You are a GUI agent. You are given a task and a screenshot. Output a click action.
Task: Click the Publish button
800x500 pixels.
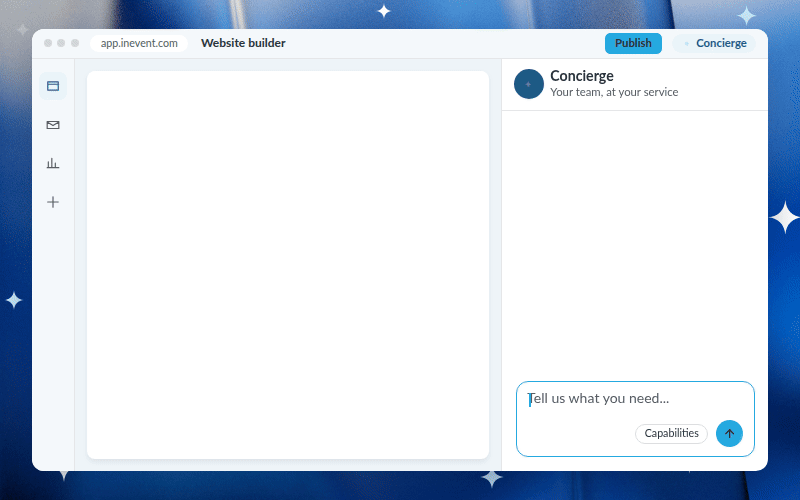(x=633, y=43)
